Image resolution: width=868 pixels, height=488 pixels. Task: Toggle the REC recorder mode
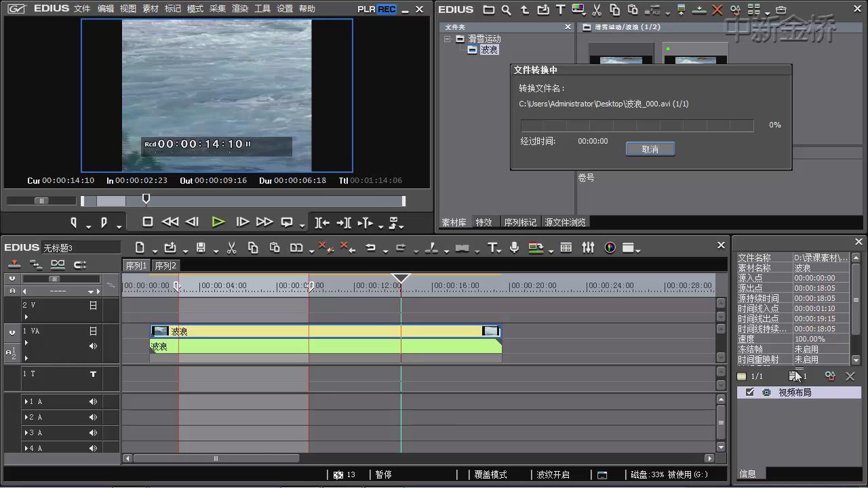click(x=387, y=9)
